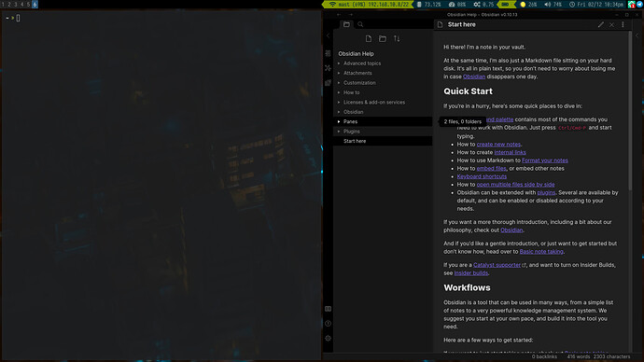The width and height of the screenshot is (644, 362).
Task: Change sort order in file explorer
Action: pos(397,38)
